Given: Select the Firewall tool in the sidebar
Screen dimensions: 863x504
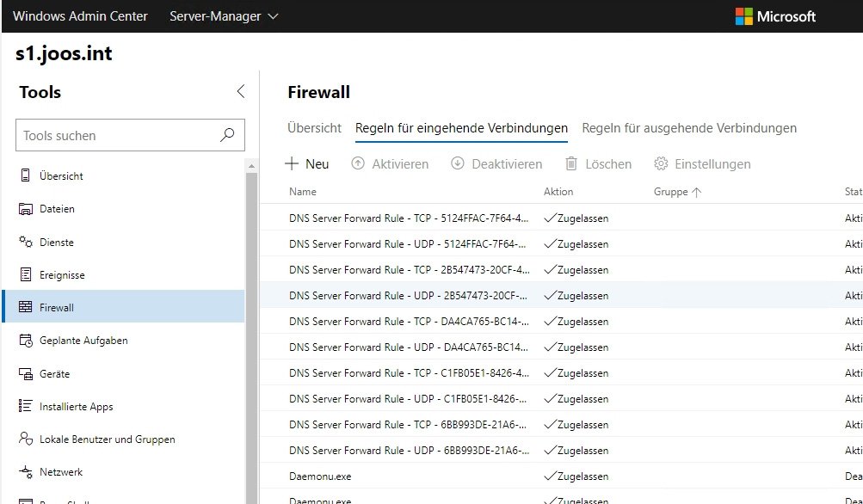Looking at the screenshot, I should tap(56, 308).
